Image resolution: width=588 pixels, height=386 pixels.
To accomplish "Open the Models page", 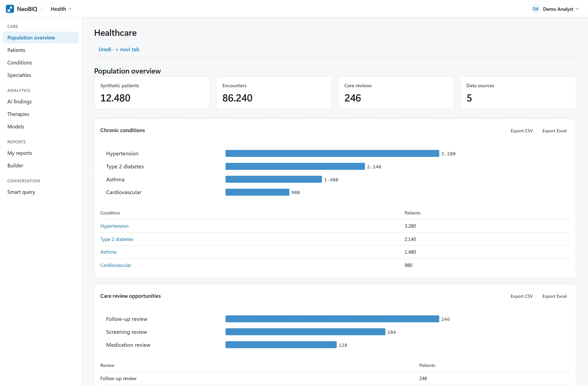I will coord(16,126).
